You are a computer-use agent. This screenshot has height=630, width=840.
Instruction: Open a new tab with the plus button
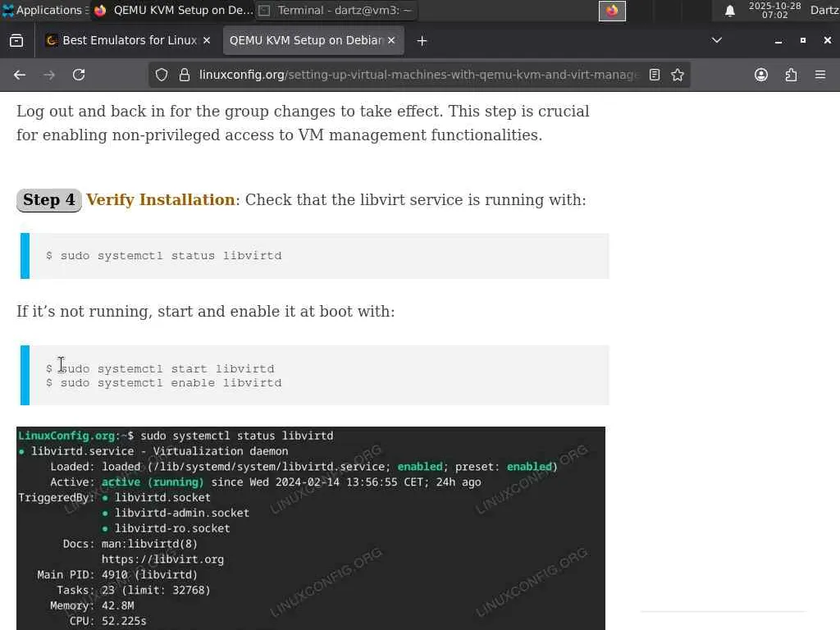point(422,41)
